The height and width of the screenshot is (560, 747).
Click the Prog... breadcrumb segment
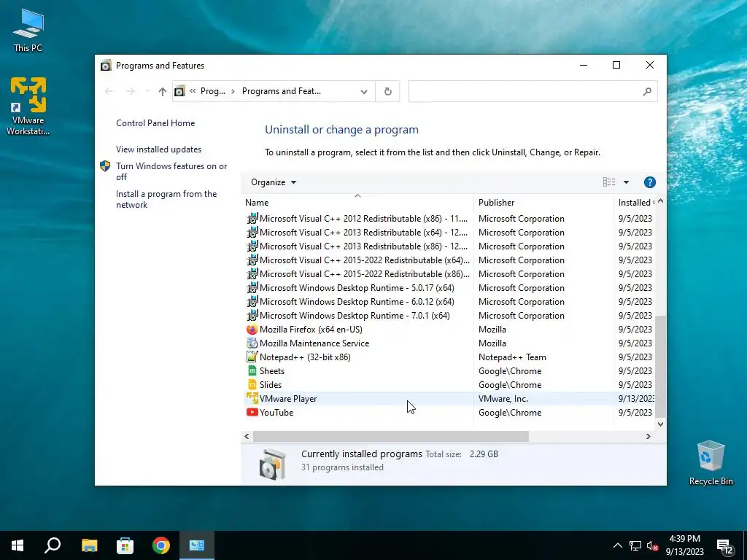(x=213, y=91)
